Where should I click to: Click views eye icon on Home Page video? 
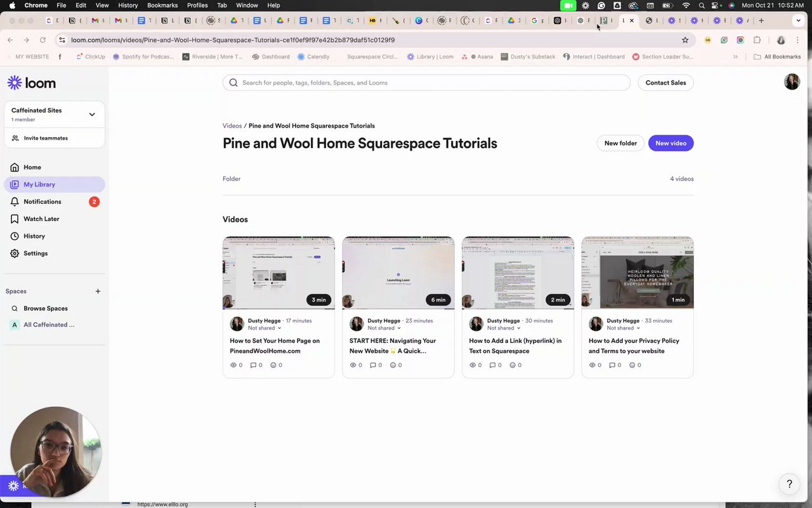click(233, 365)
